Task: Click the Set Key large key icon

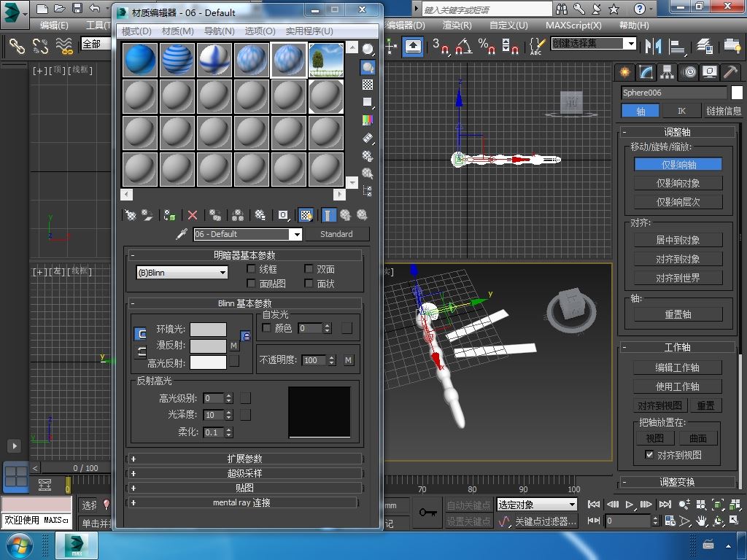Action: pos(426,513)
